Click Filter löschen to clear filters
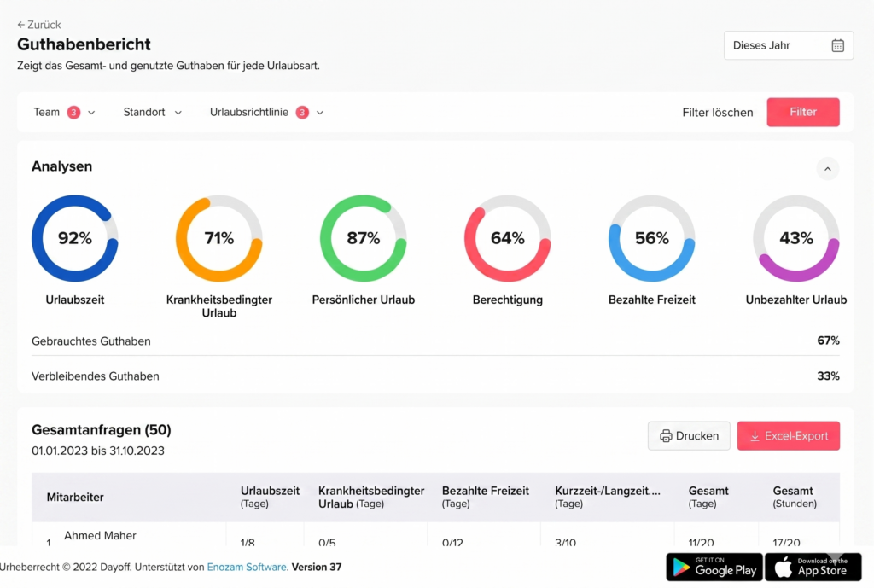 click(x=717, y=112)
